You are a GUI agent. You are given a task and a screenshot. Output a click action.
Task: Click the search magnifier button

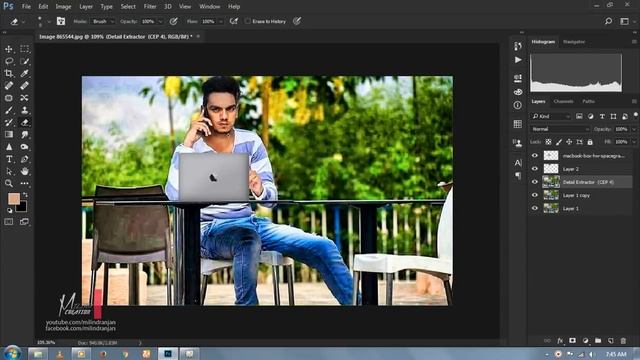pos(608,21)
